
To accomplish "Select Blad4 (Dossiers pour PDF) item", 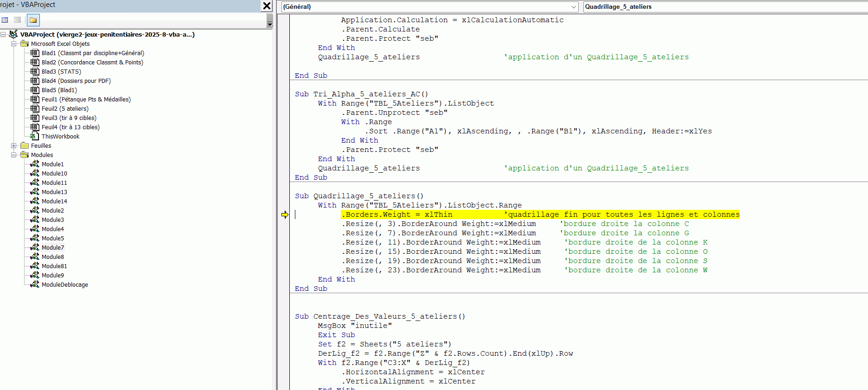I will tap(76, 81).
